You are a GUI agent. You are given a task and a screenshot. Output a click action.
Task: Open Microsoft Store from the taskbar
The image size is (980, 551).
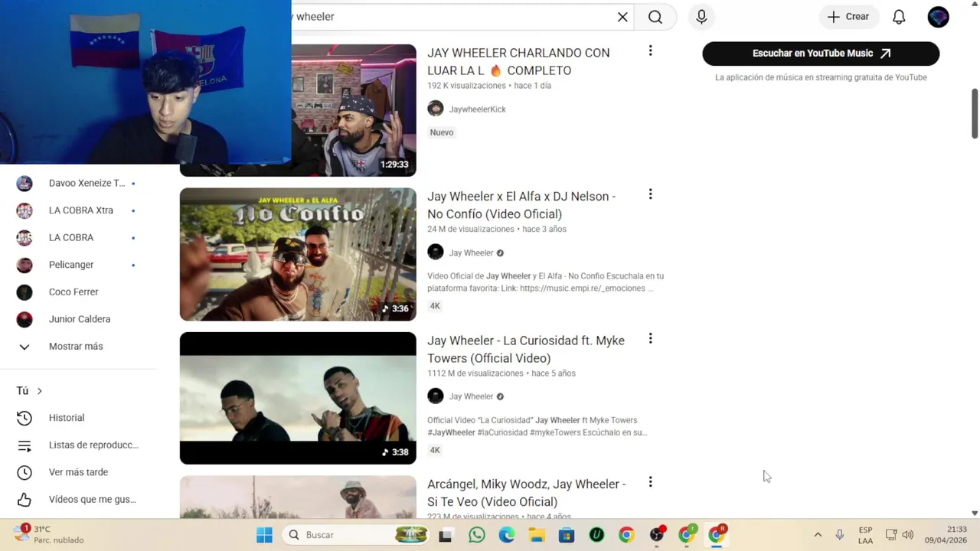(567, 535)
